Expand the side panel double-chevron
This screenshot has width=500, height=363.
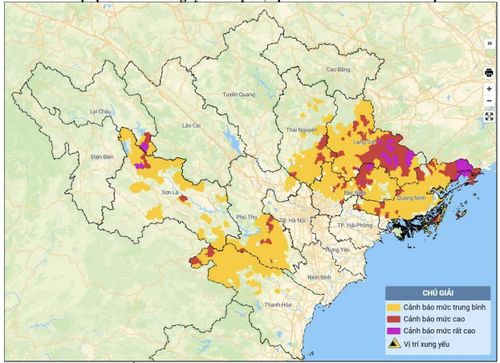489,43
